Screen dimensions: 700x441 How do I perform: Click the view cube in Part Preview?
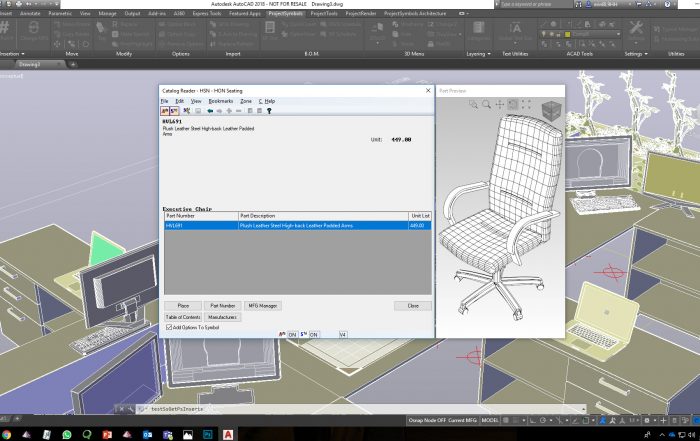551,110
